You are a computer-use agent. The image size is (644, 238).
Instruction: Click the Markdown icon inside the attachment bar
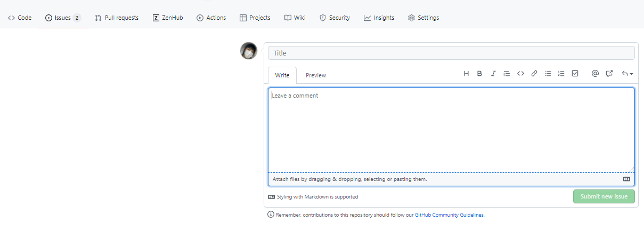(x=626, y=179)
